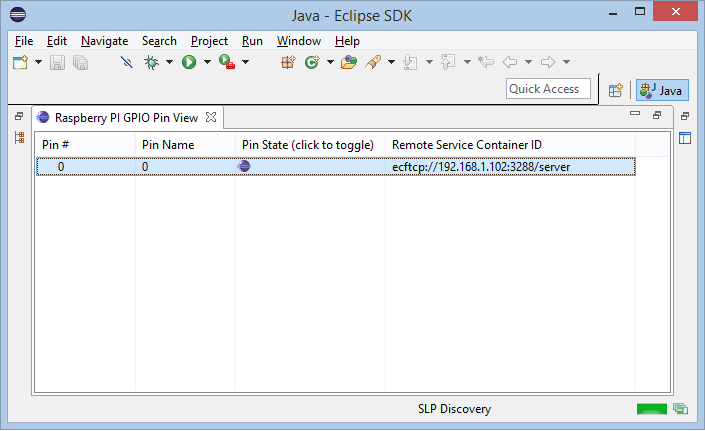Open the Progress view icon in status bar
Image resolution: width=705 pixels, height=431 pixels.
coord(680,409)
